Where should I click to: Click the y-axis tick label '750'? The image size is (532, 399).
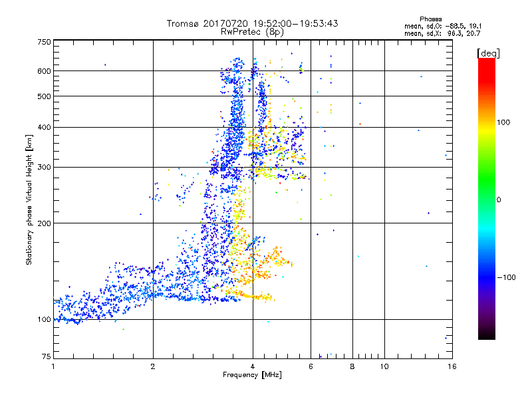coord(44,42)
